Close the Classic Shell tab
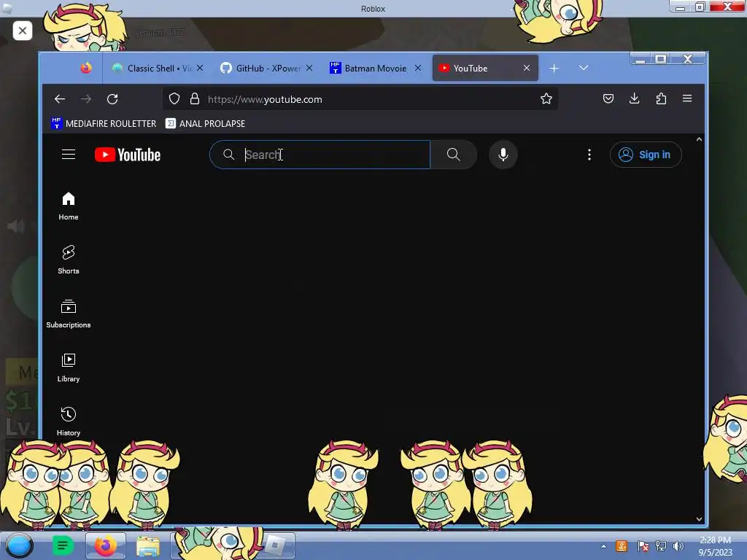 [200, 68]
